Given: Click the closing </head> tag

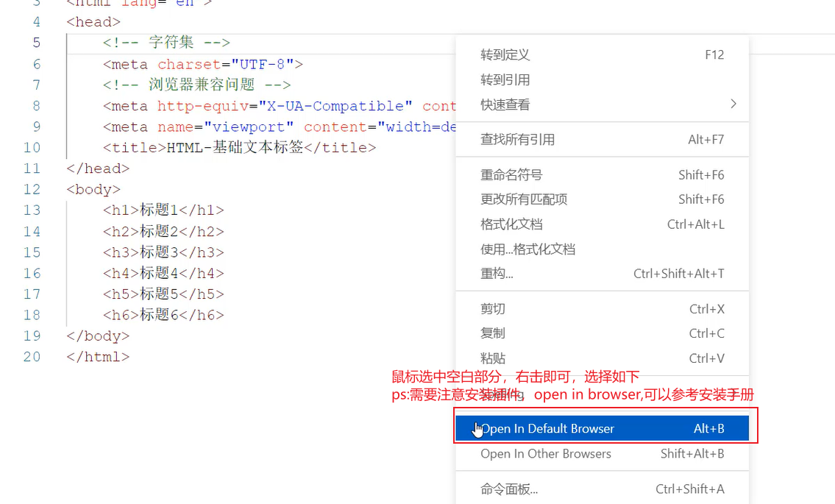Looking at the screenshot, I should point(98,168).
